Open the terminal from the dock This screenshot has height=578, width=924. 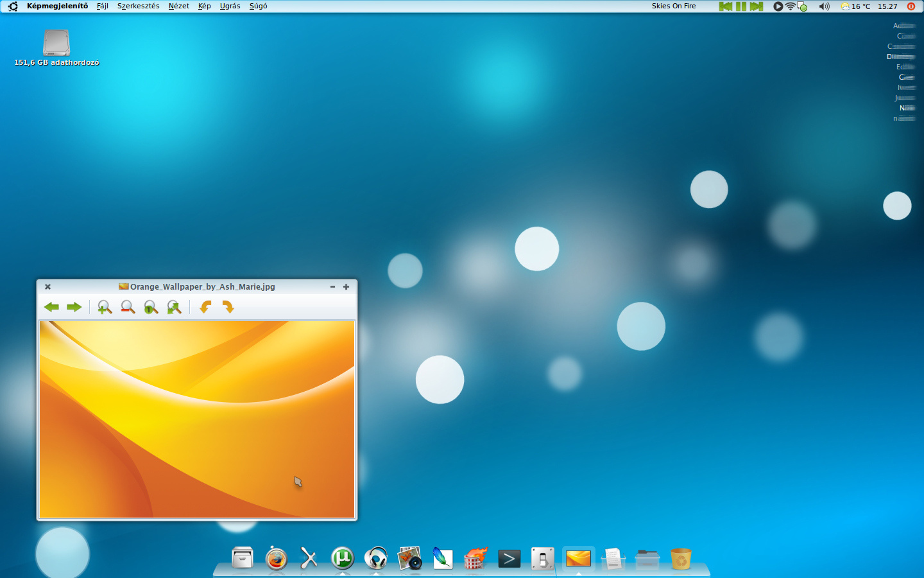[509, 559]
